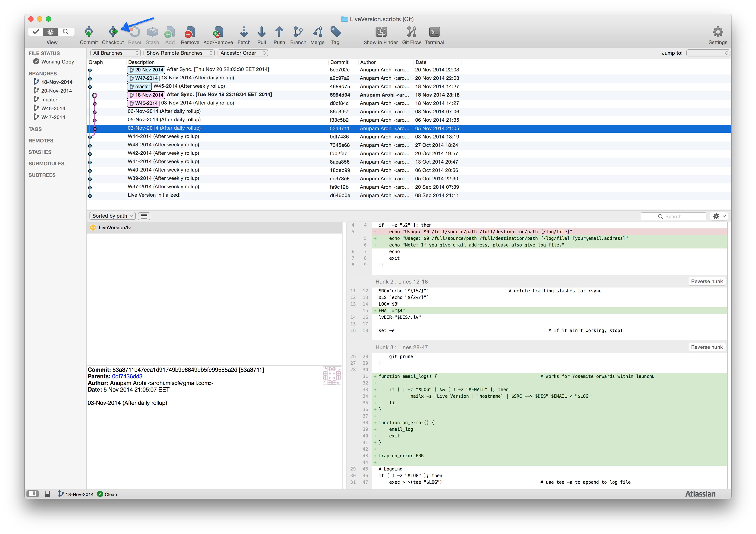Fetch from remote using Fetch icon
Screen dimensions: 756x534
tap(244, 32)
